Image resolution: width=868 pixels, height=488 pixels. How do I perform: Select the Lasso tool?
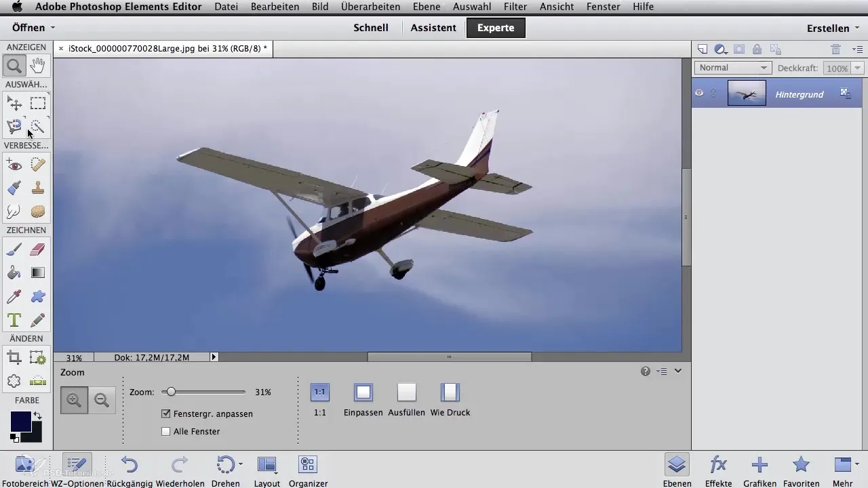(x=14, y=126)
